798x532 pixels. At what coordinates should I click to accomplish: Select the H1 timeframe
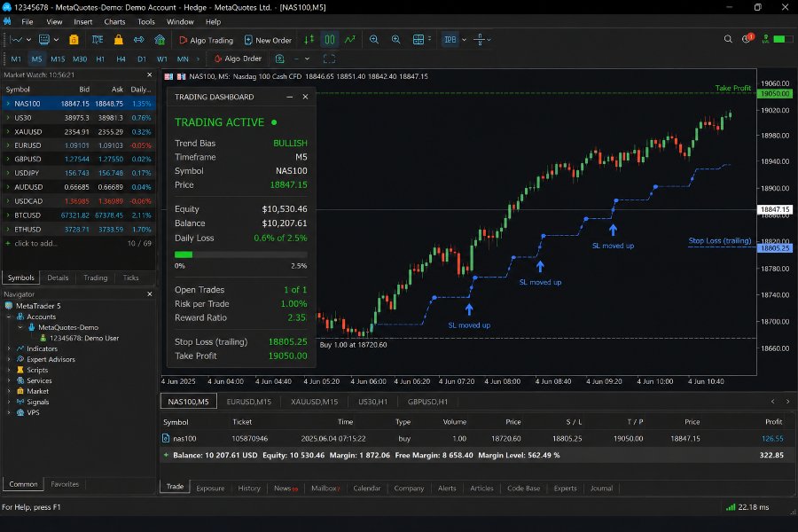pos(100,59)
